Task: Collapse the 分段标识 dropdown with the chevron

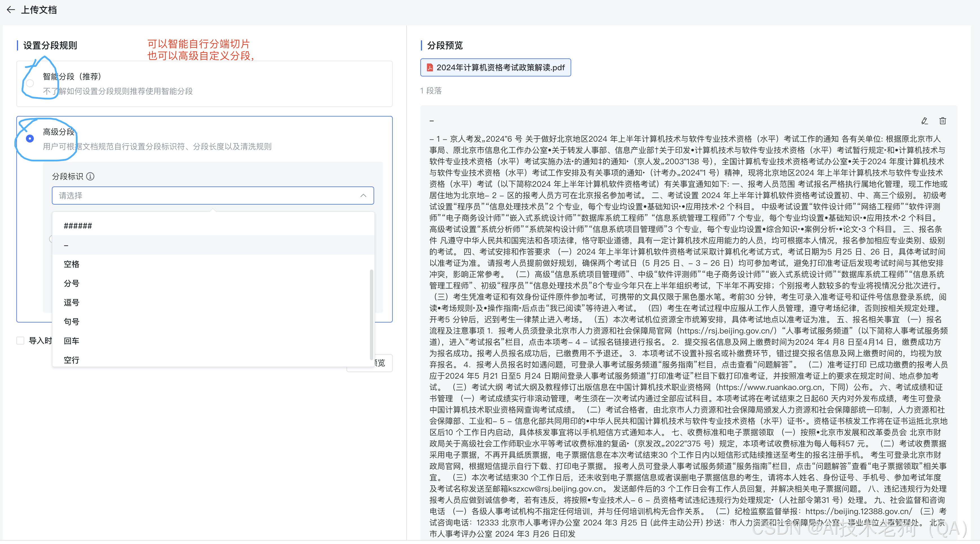Action: 363,195
